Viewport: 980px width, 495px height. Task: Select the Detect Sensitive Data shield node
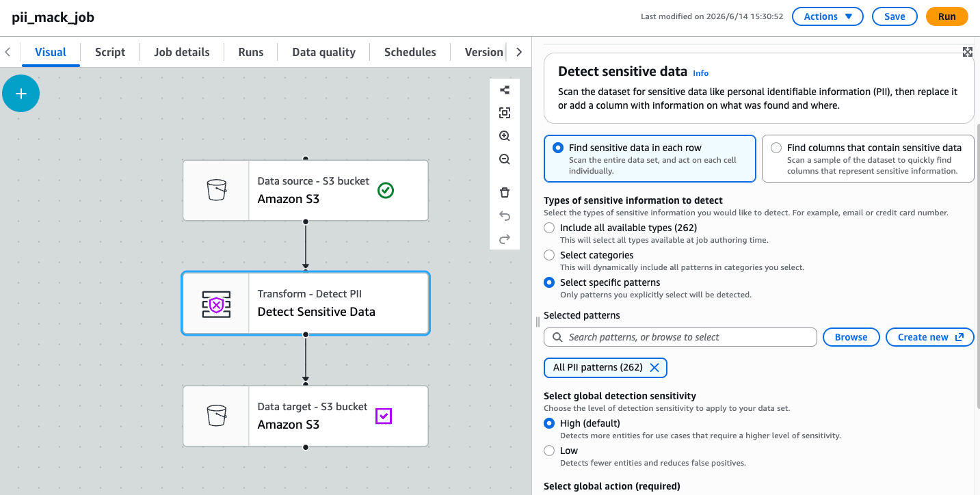coord(306,304)
